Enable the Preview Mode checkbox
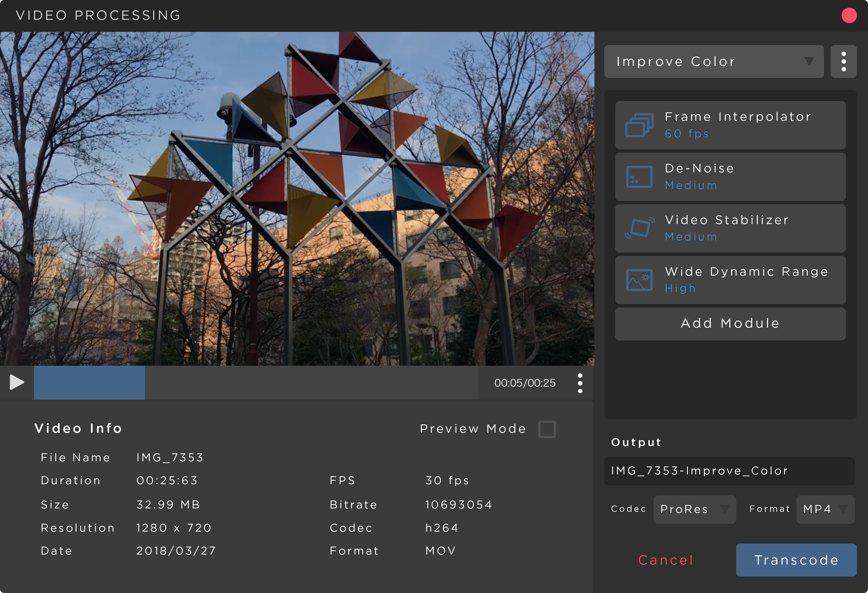868x593 pixels. pos(547,429)
